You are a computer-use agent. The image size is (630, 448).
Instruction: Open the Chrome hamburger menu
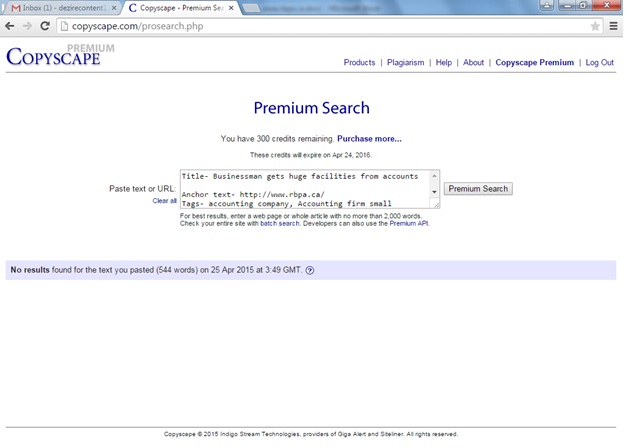click(614, 26)
